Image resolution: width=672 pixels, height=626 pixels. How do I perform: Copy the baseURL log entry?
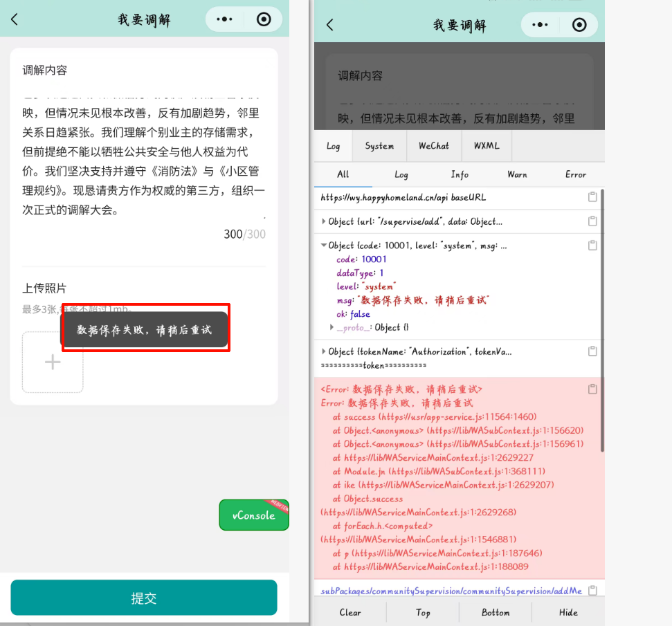[592, 197]
